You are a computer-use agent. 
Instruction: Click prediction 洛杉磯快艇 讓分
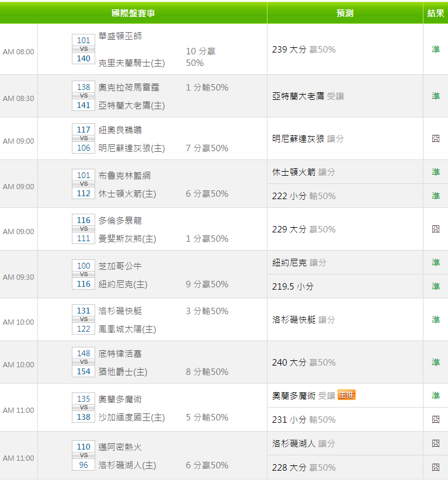(x=304, y=320)
